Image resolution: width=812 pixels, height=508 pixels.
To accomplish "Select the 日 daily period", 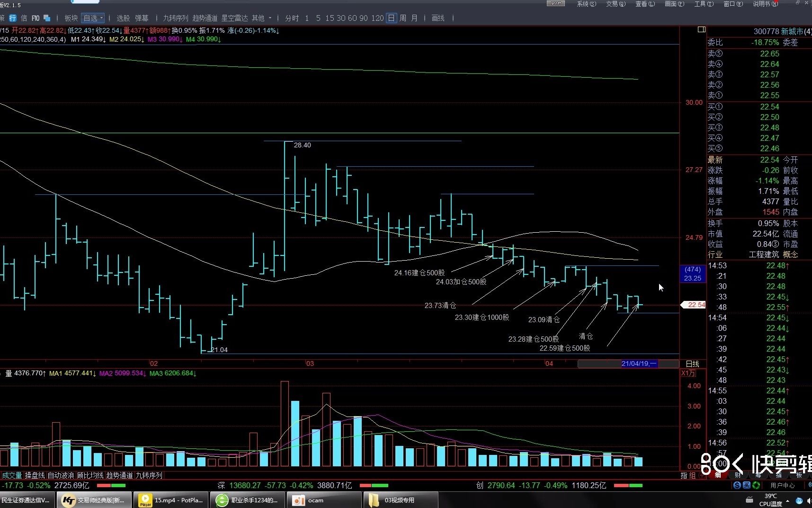I will (x=391, y=18).
